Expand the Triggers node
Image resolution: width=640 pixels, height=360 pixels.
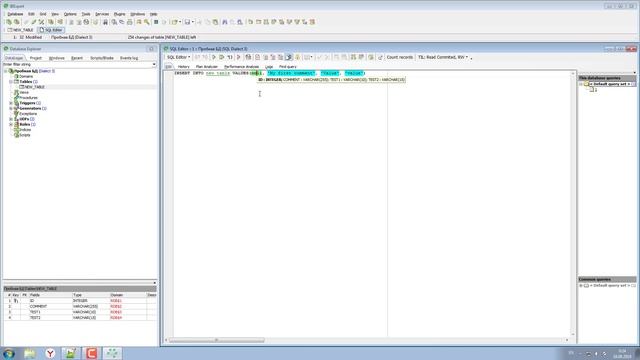[x=11, y=103]
